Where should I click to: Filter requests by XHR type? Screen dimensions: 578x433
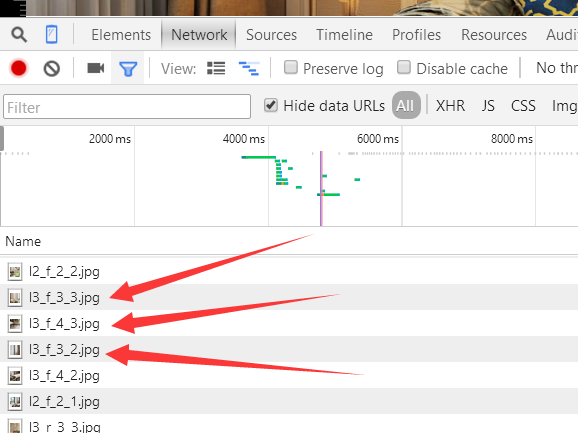tap(450, 106)
